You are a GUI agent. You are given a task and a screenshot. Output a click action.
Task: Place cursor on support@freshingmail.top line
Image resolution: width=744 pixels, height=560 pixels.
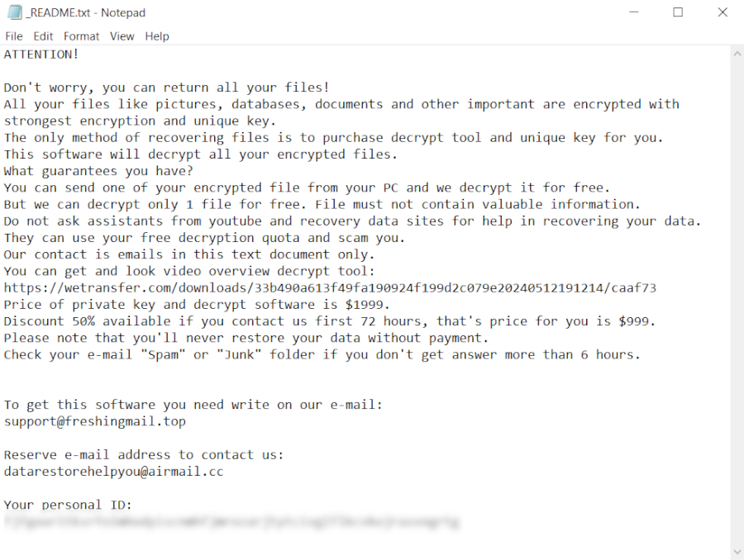pos(94,421)
